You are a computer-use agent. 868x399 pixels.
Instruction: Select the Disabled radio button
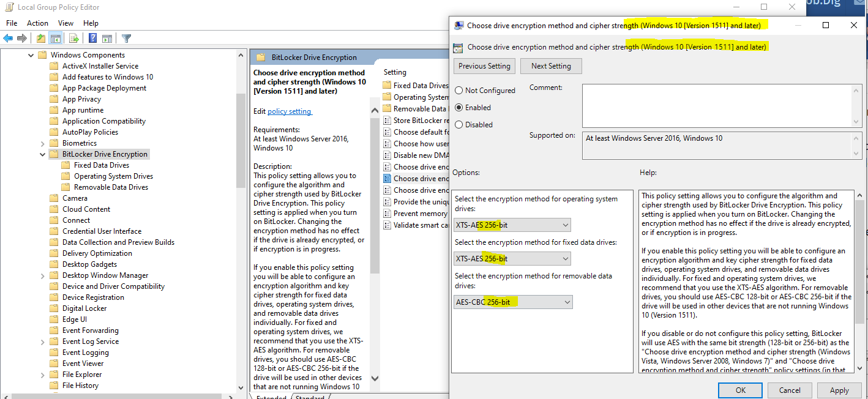click(x=459, y=125)
